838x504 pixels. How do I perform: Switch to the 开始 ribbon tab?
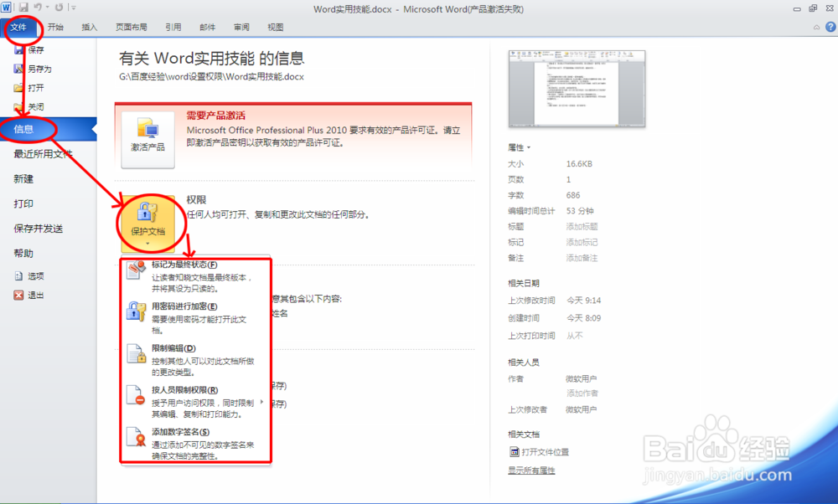pos(55,28)
